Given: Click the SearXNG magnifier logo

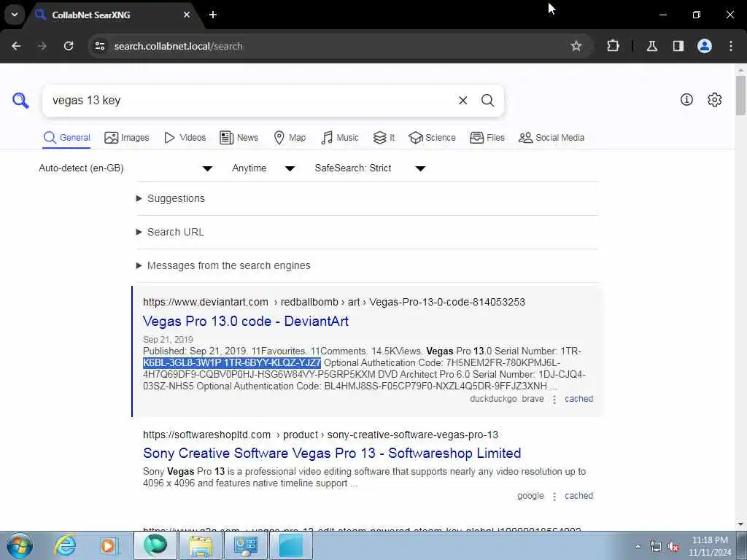Looking at the screenshot, I should 20,101.
